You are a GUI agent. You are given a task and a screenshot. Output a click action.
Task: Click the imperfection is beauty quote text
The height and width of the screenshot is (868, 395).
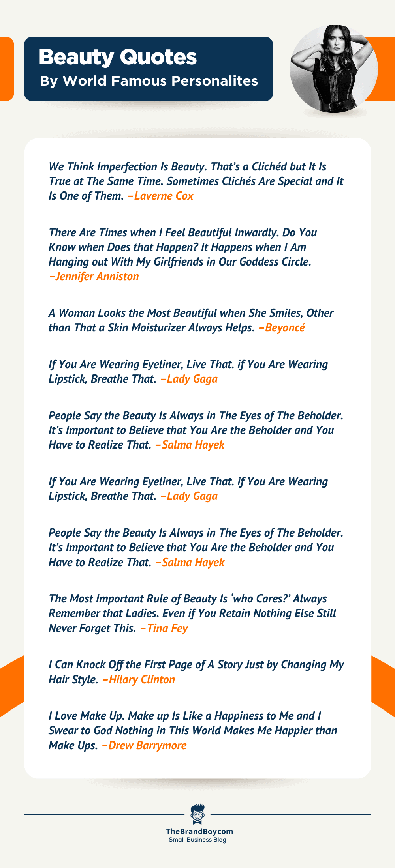pyautogui.click(x=196, y=181)
